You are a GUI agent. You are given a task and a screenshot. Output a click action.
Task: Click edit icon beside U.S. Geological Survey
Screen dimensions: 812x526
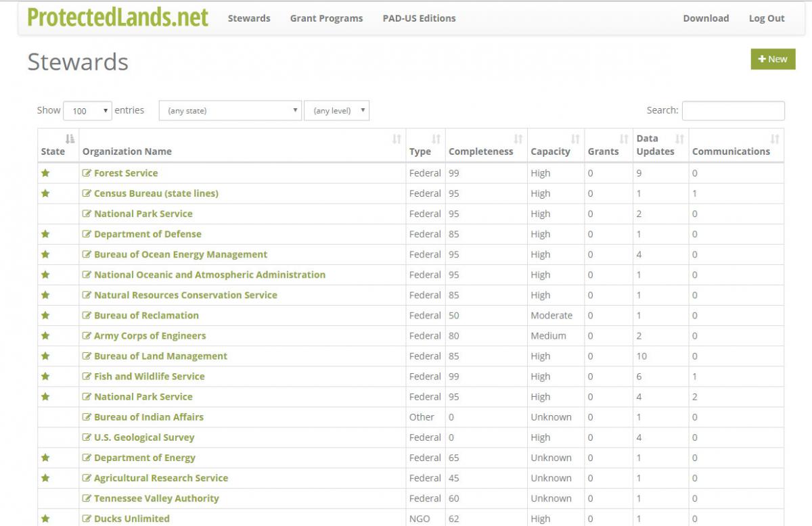(x=87, y=437)
